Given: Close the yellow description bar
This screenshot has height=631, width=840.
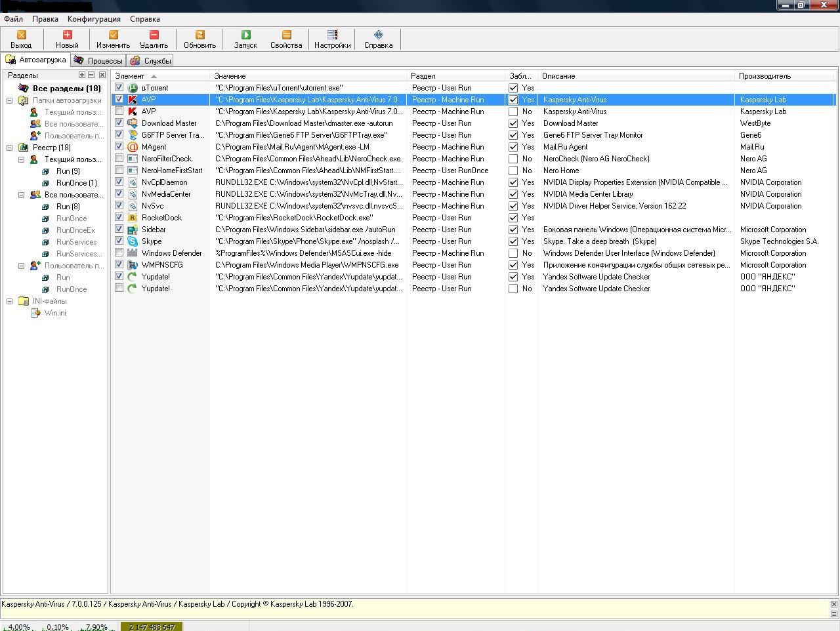Looking at the screenshot, I should pos(834,604).
